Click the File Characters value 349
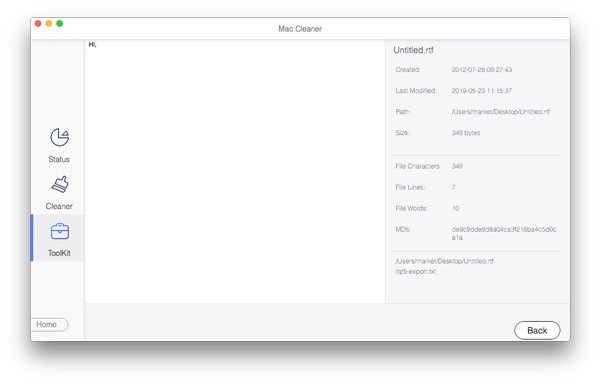 point(457,166)
